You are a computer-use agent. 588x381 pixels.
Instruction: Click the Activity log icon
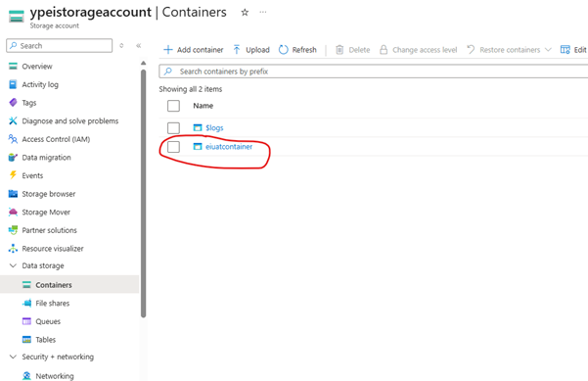[x=13, y=84]
